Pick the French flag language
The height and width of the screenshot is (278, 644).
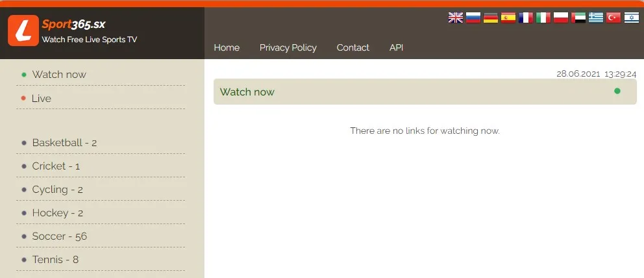pos(526,18)
